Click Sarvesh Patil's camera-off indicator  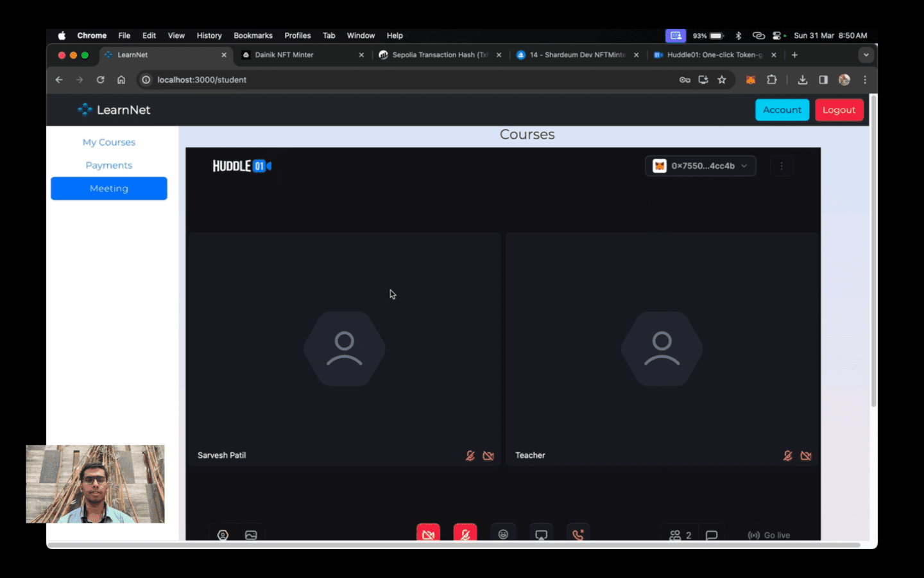(488, 455)
